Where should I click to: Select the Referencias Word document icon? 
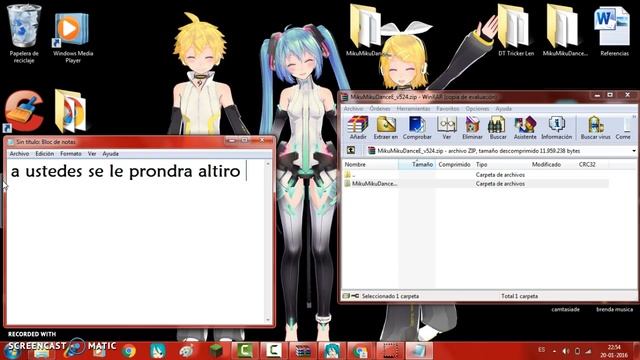[x=614, y=31]
